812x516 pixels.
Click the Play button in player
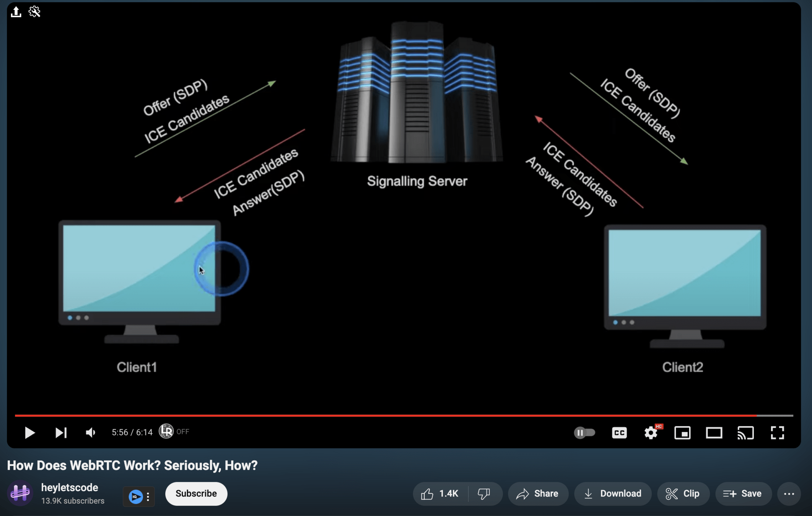(29, 433)
